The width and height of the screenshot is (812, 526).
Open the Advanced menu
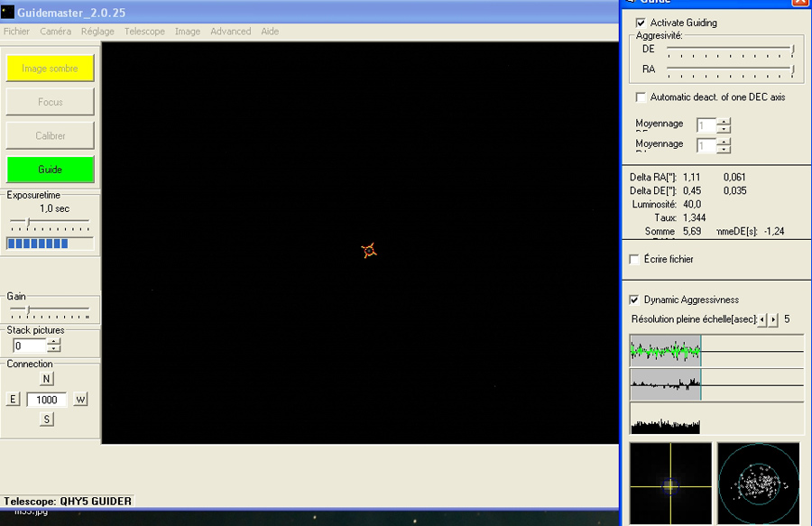(230, 31)
